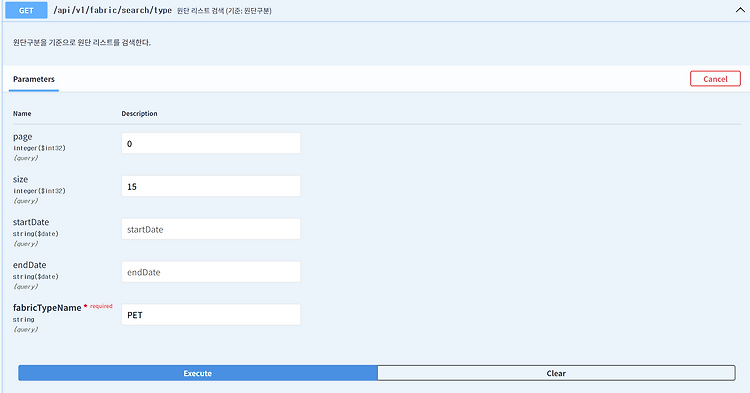This screenshot has width=750, height=393.
Task: Collapse the fabric search endpoint with chevron
Action: [740, 10]
